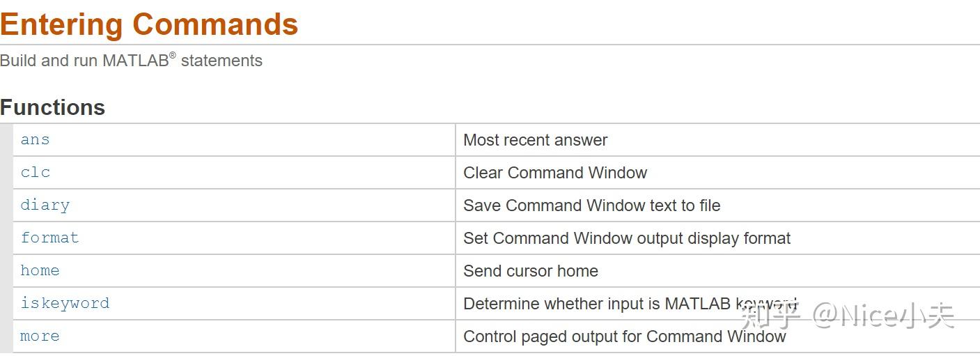Click the "Entering Commands" page title
This screenshot has width=980, height=356.
click(x=149, y=24)
